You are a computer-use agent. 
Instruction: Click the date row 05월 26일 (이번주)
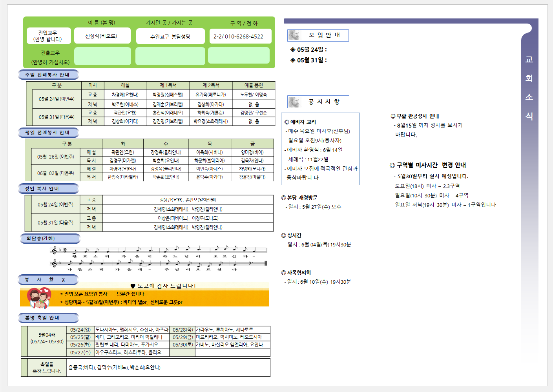[x=56, y=157]
